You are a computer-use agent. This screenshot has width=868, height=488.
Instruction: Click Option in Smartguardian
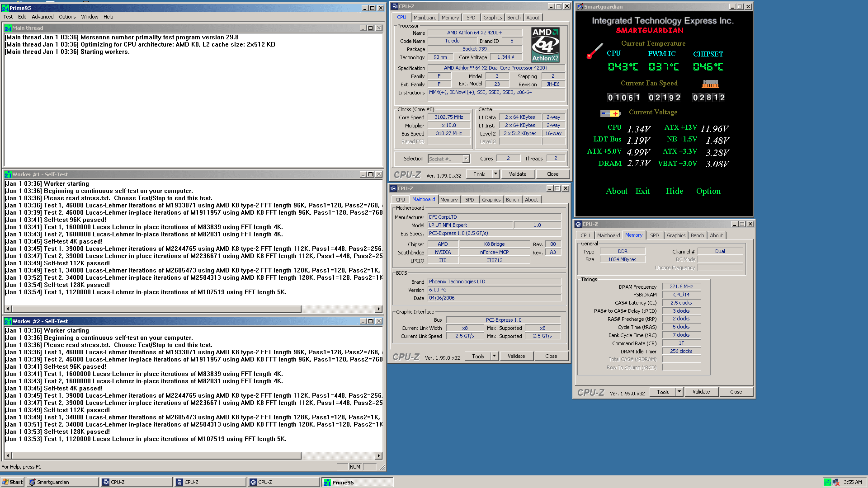(x=708, y=191)
